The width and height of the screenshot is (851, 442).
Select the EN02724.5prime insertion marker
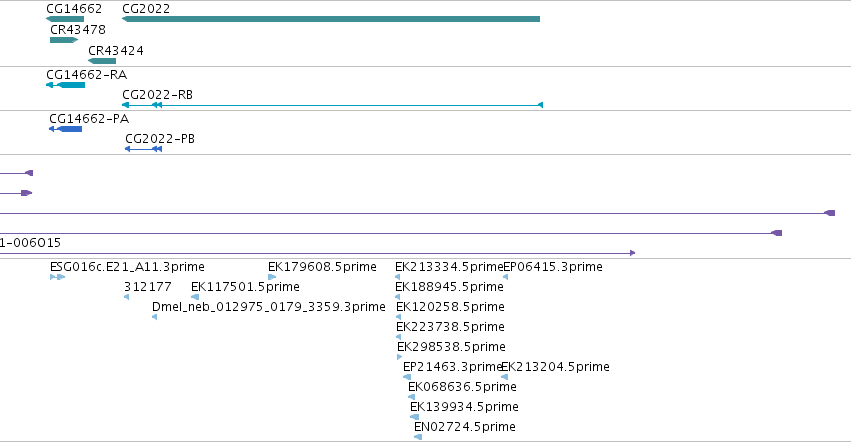[x=418, y=437]
